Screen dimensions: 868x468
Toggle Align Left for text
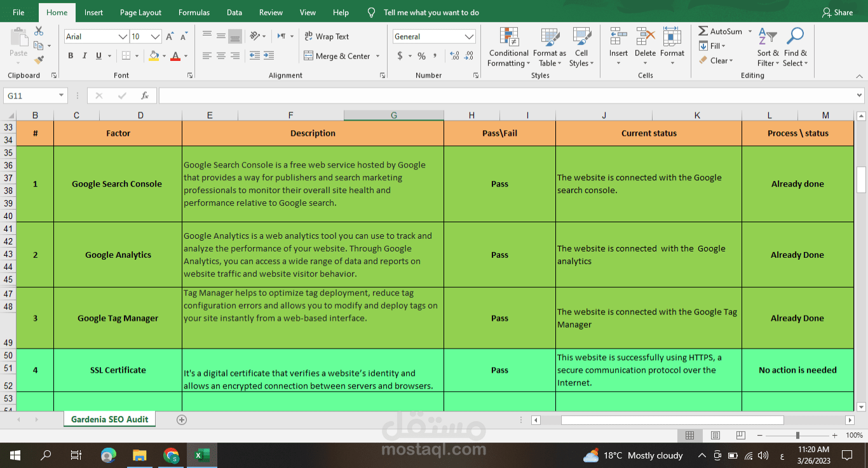point(207,56)
